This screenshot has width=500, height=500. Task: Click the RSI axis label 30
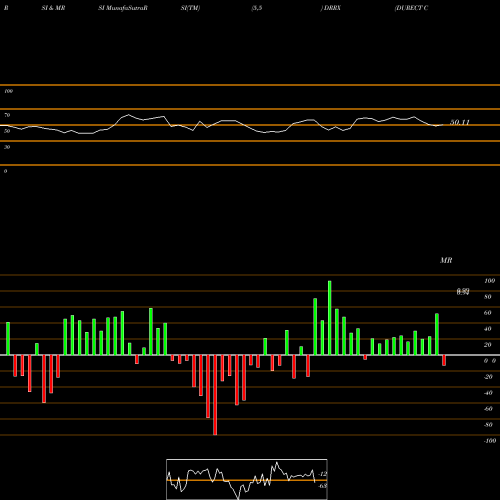[x=7, y=147]
